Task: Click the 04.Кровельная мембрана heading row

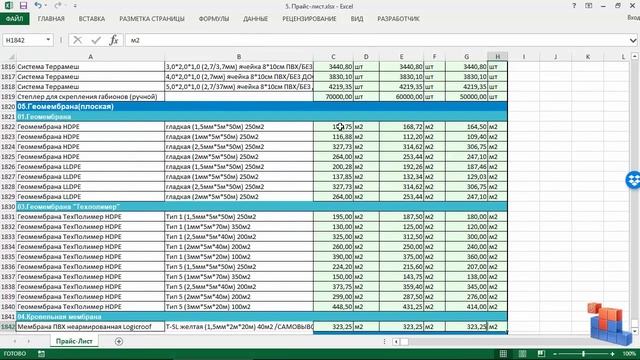Action: pos(262,317)
